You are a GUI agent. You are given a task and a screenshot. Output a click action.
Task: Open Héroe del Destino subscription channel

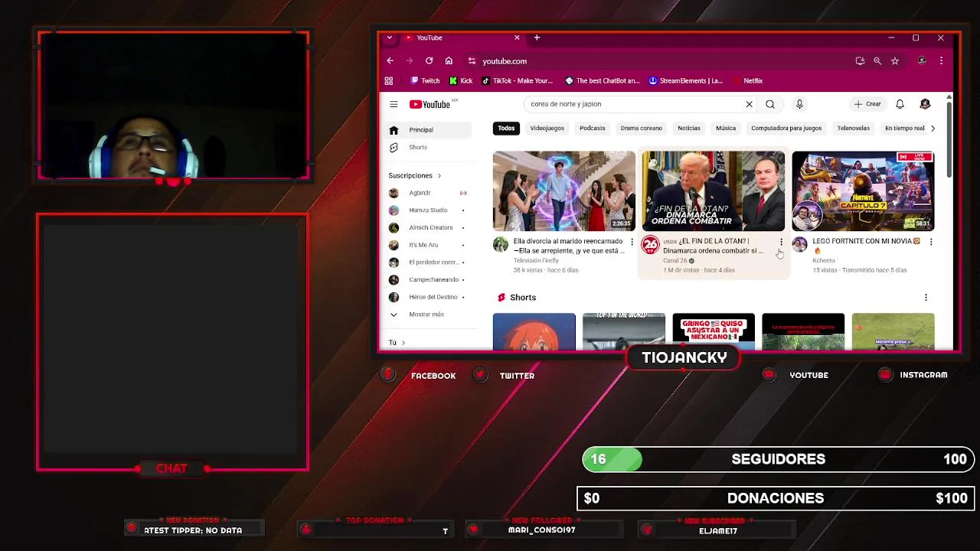[428, 297]
